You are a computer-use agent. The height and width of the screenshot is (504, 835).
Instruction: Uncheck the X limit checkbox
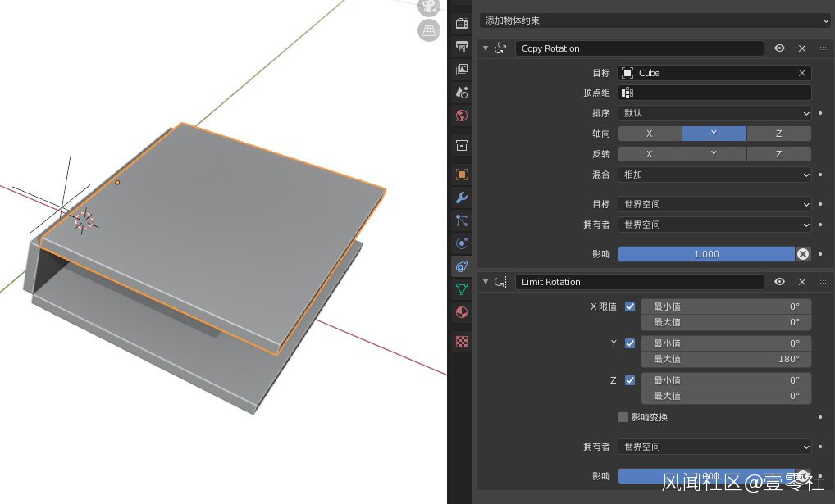pos(630,306)
